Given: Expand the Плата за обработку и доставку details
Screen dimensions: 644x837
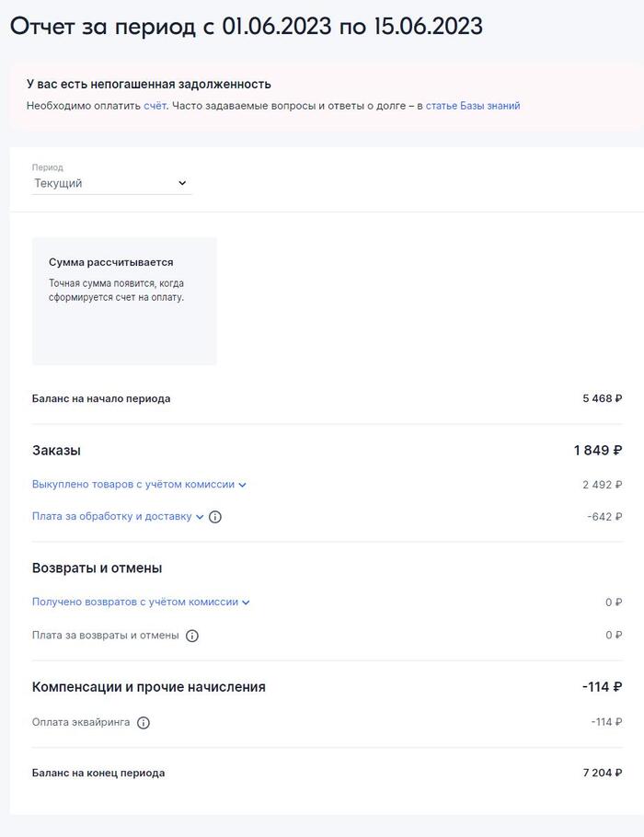Looking at the screenshot, I should tap(118, 517).
